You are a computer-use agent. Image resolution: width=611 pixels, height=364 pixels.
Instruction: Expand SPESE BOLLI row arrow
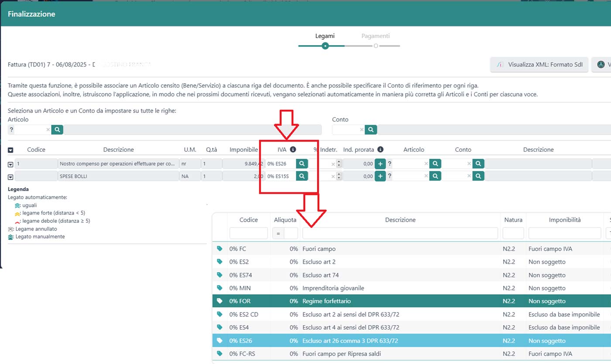pos(10,177)
